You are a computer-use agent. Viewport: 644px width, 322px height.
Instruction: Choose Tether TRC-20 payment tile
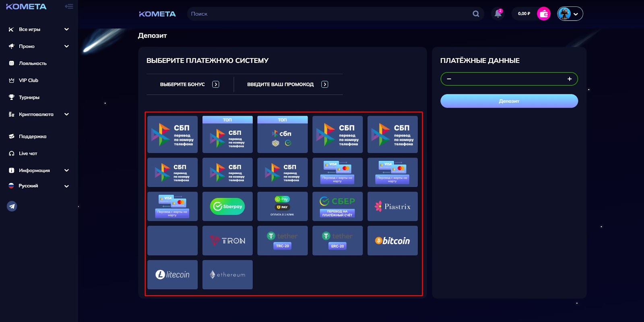(283, 241)
